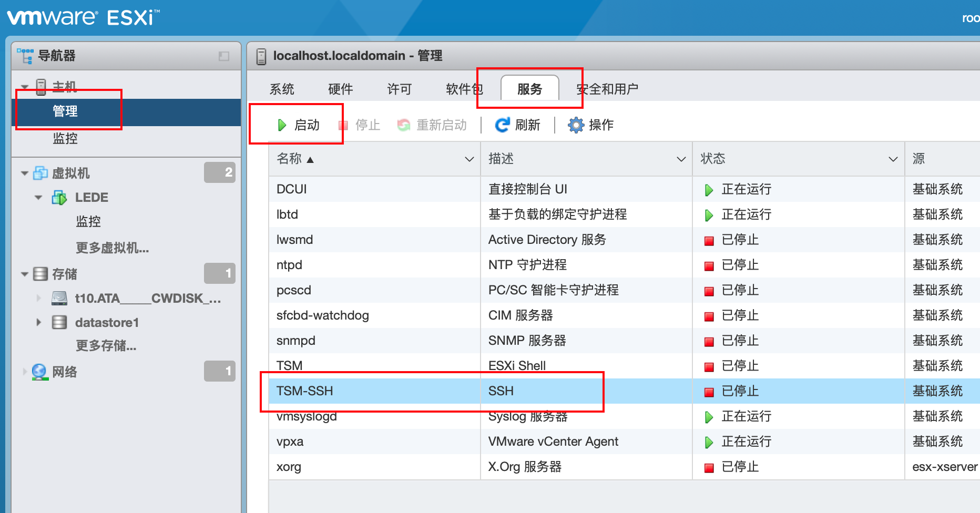
Task: Click the 刷新 button label
Action: point(528,125)
